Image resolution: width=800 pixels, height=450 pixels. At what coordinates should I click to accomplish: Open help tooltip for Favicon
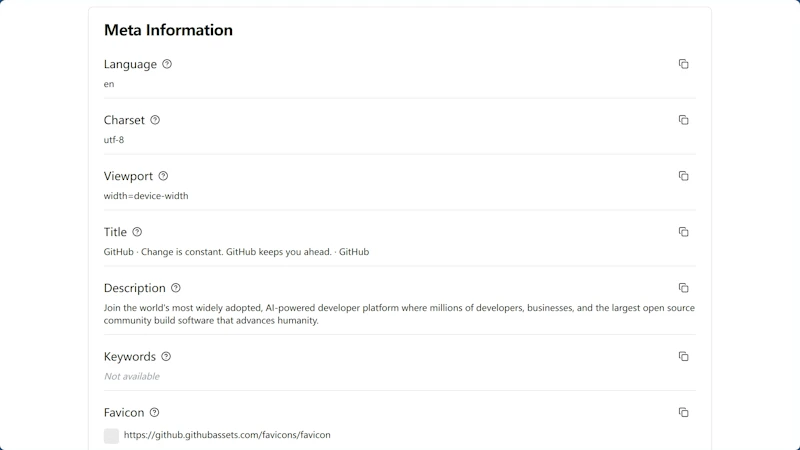pyautogui.click(x=155, y=412)
